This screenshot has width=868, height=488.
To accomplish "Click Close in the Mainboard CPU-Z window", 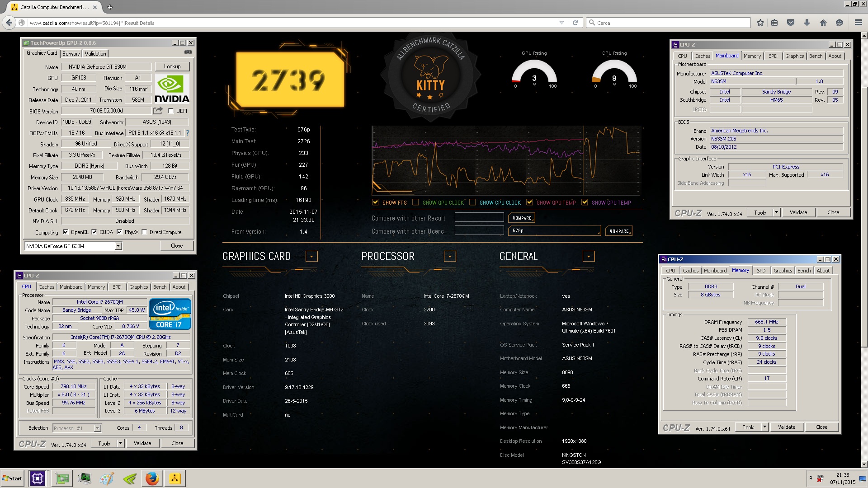I will [x=833, y=212].
